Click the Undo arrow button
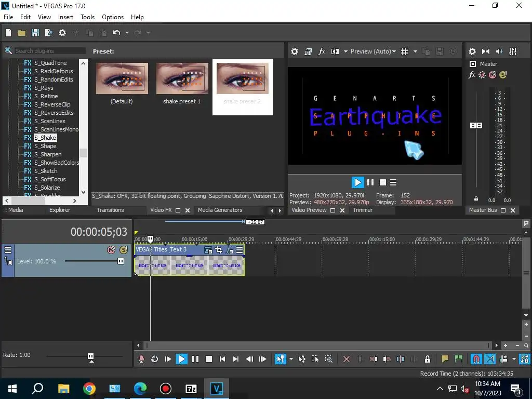This screenshot has height=399, width=532. click(x=116, y=33)
